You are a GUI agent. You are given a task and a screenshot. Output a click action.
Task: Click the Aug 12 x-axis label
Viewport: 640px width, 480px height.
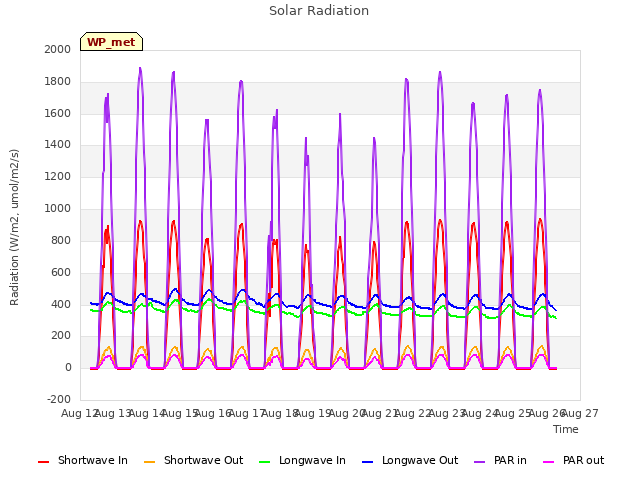[79, 413]
